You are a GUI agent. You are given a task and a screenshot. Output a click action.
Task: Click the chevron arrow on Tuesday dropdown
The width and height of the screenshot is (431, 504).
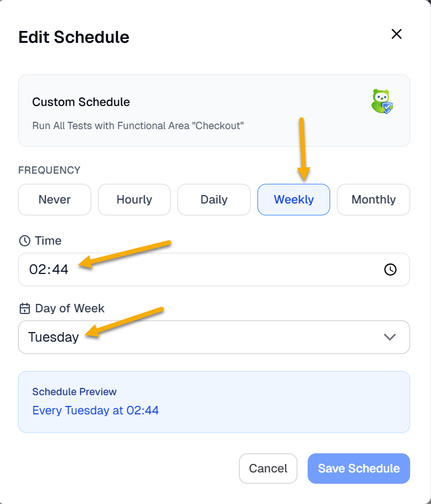389,337
